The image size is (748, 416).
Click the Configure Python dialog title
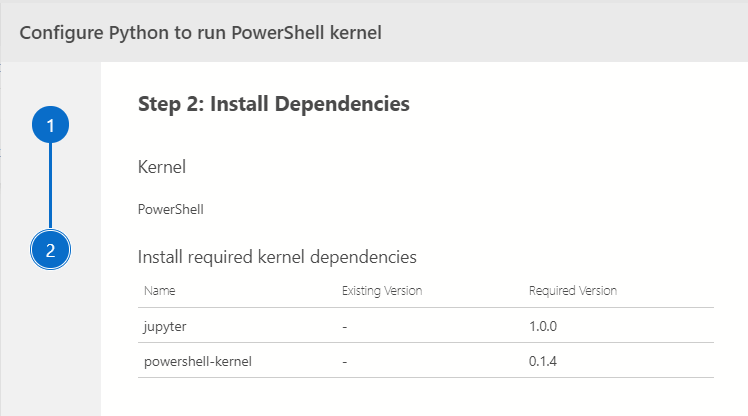click(200, 33)
